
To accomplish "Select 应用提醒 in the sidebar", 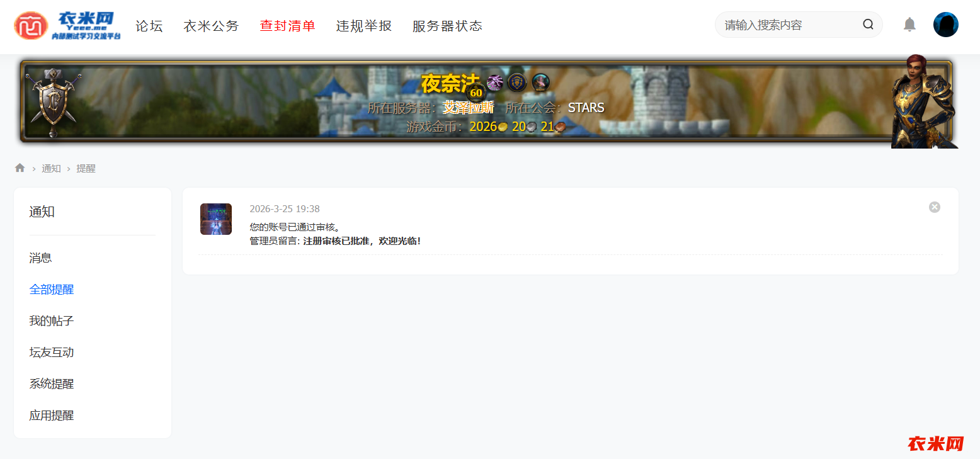I will [52, 415].
